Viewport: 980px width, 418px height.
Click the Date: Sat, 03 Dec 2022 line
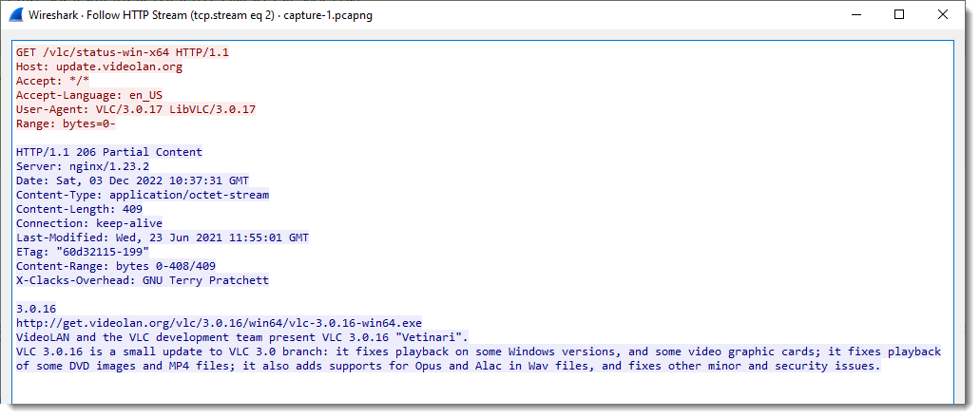click(132, 180)
